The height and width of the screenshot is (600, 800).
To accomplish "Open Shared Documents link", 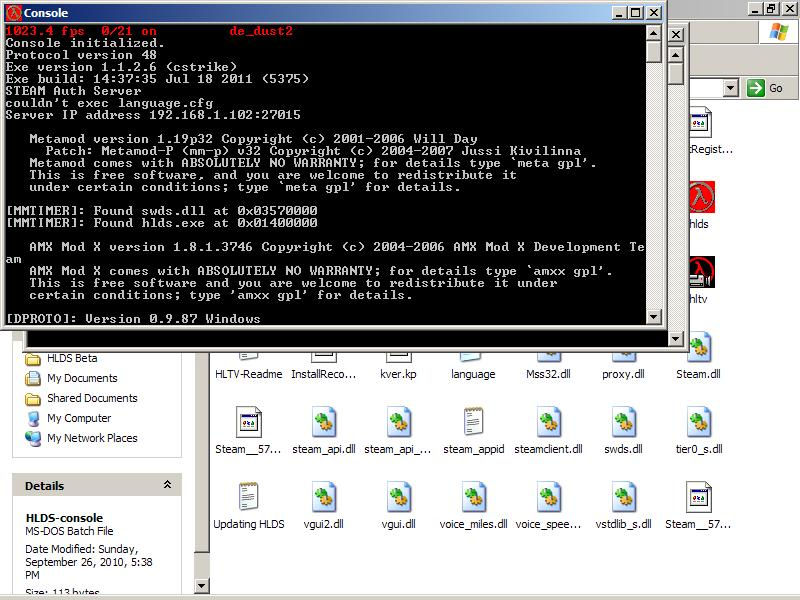I will pos(92,398).
